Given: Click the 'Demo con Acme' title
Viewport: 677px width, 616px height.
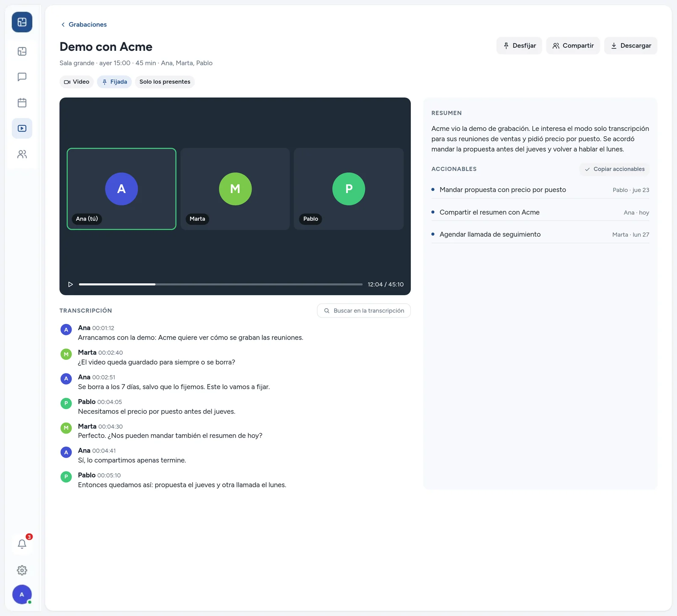Looking at the screenshot, I should pyautogui.click(x=106, y=47).
